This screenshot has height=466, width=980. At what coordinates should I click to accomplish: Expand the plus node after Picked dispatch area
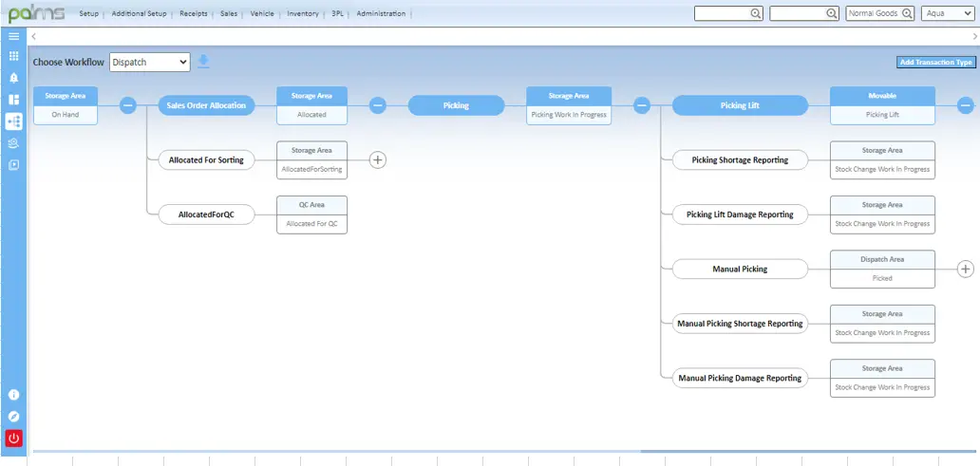click(x=966, y=269)
